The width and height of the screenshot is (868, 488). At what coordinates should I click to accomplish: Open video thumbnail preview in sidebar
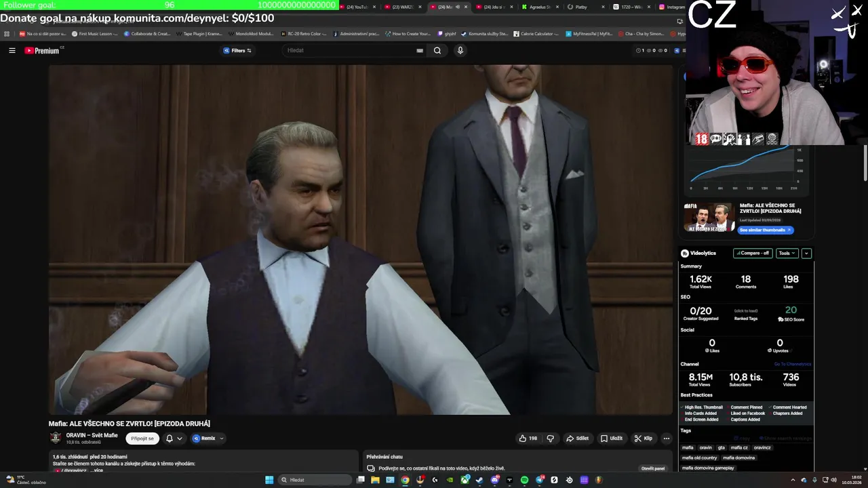click(x=709, y=218)
